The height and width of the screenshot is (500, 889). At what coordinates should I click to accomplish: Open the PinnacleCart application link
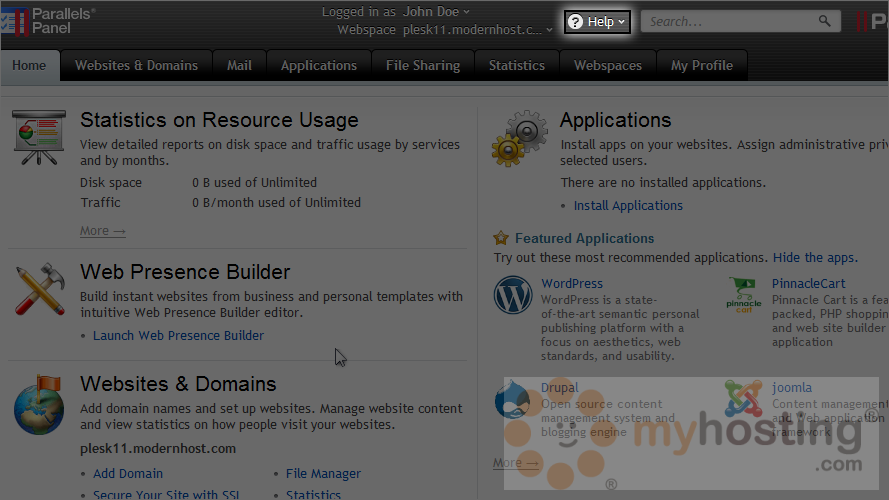coord(808,283)
